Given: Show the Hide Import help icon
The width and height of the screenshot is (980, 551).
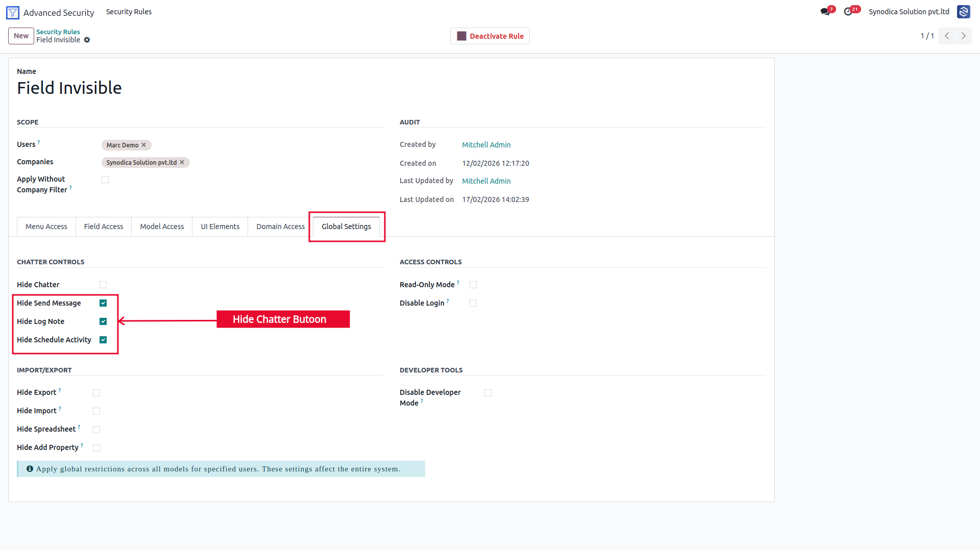Looking at the screenshot, I should coord(60,409).
